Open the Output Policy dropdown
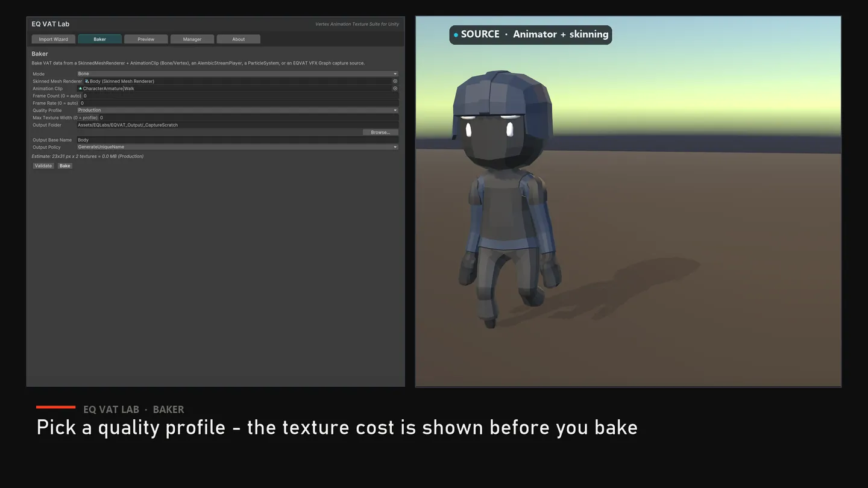The width and height of the screenshot is (868, 488). [237, 147]
